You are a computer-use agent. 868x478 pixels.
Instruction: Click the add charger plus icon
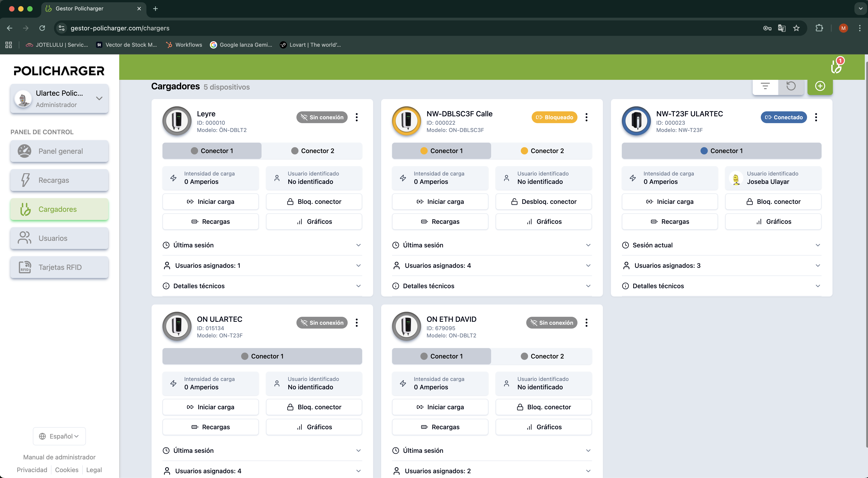pos(820,86)
